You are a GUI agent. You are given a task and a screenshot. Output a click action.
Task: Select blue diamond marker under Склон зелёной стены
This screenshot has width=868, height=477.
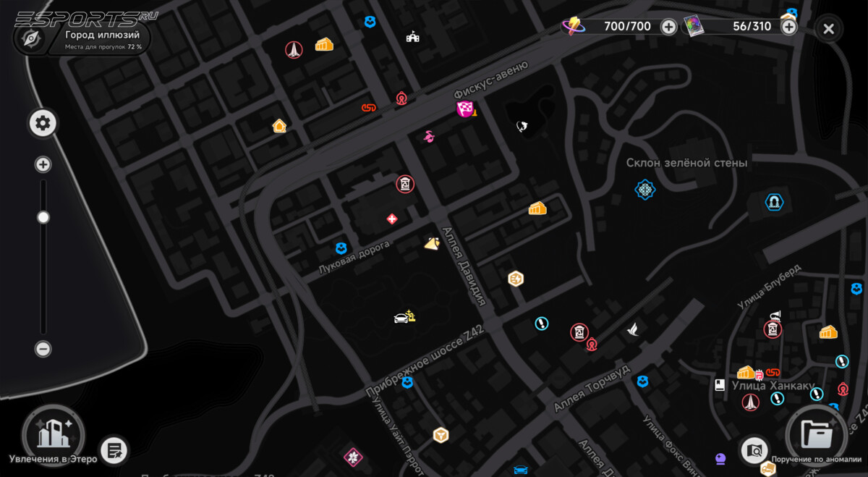click(644, 190)
